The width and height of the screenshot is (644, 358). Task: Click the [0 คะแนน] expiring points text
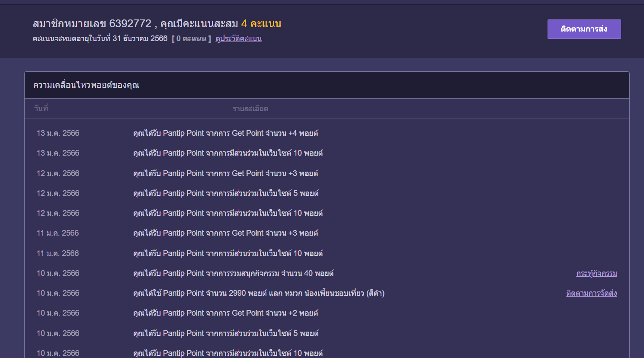[x=191, y=38]
